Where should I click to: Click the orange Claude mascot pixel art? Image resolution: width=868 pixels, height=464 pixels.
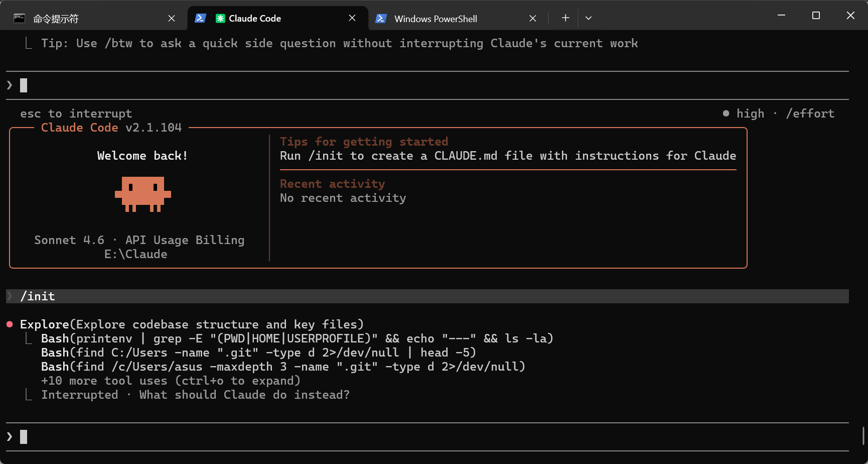(x=143, y=194)
